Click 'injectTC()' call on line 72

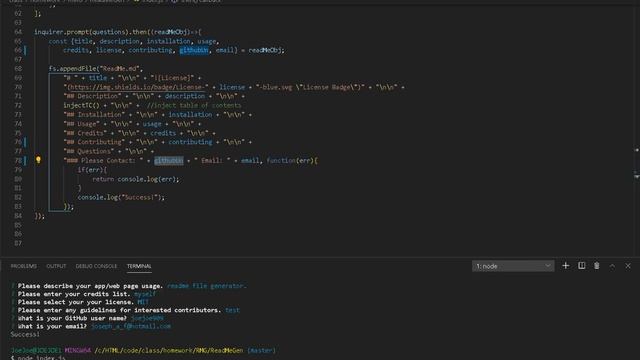(81, 105)
